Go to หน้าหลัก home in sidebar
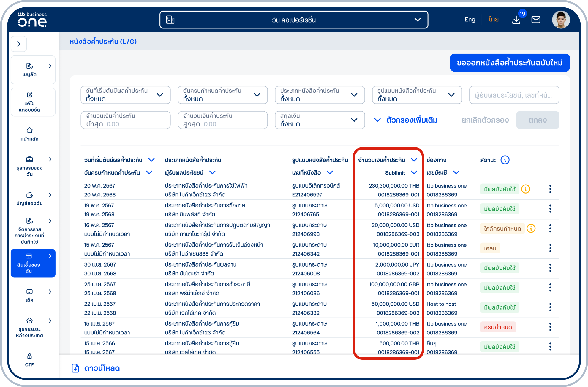 point(29,134)
